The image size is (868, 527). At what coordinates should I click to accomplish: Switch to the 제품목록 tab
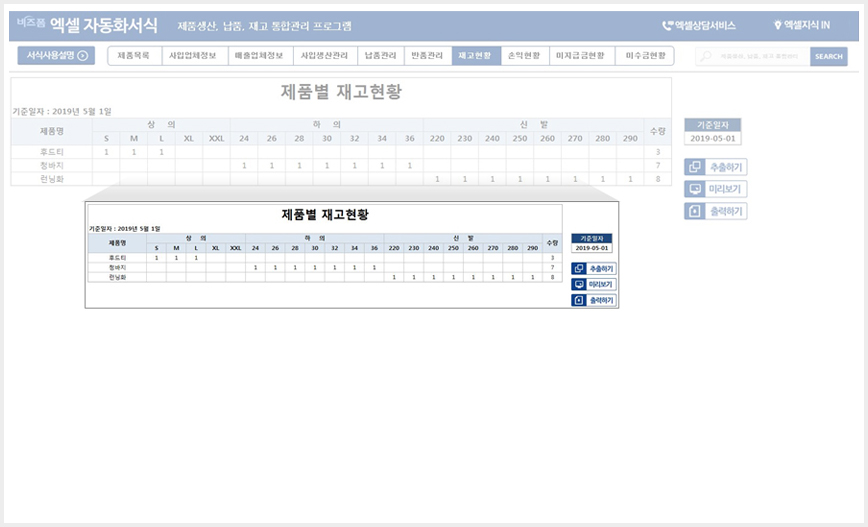pyautogui.click(x=135, y=56)
